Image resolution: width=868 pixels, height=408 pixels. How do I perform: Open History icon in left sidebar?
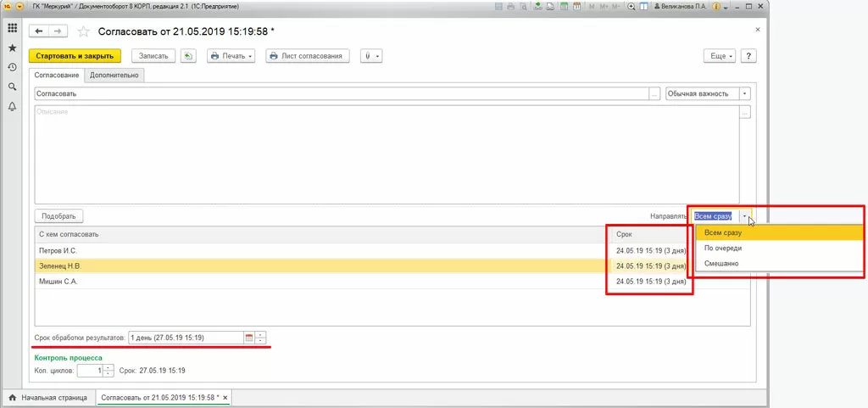click(x=12, y=68)
